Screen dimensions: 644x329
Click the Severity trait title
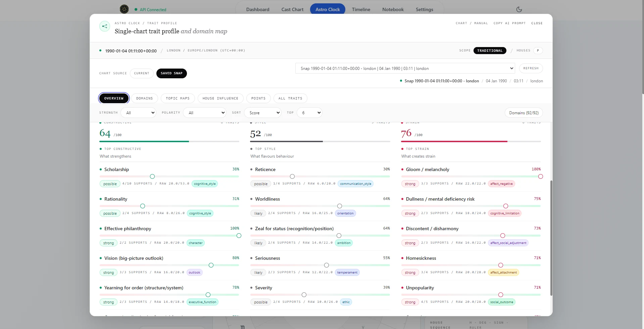pyautogui.click(x=264, y=288)
